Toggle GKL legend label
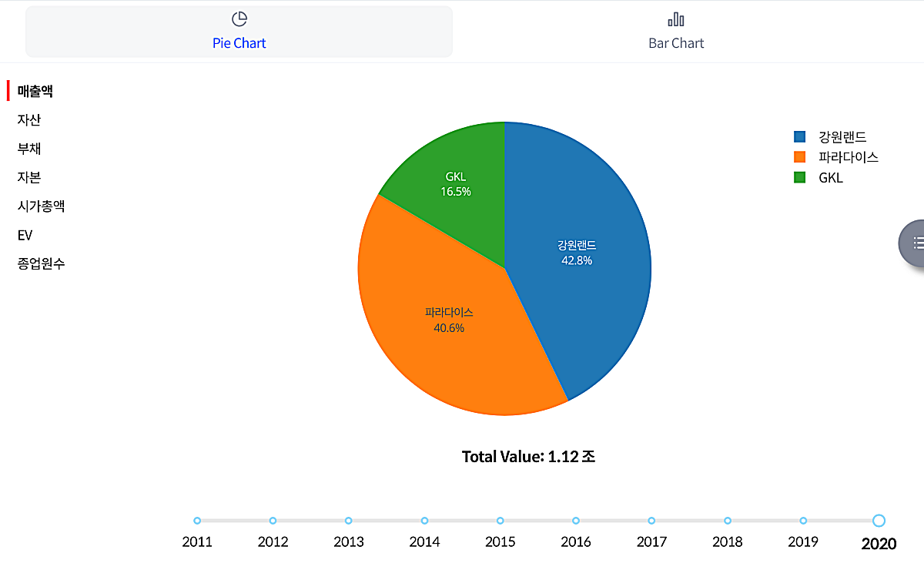 coord(831,177)
